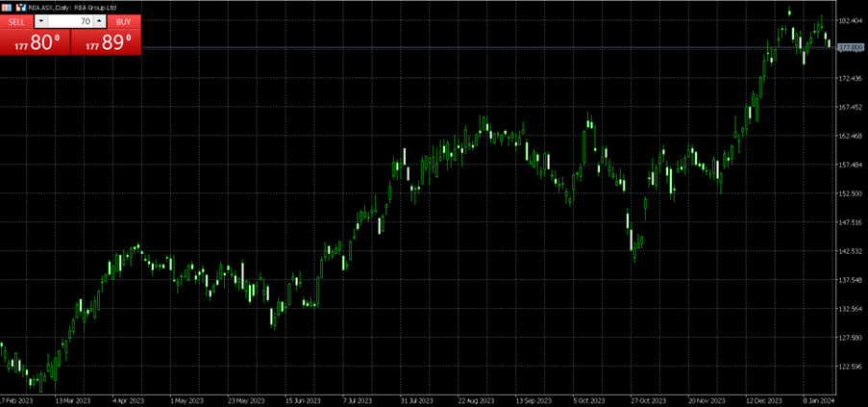Viewport: 868px width, 407px height.
Task: Click the 31 Jul 2023 date label
Action: 417,400
